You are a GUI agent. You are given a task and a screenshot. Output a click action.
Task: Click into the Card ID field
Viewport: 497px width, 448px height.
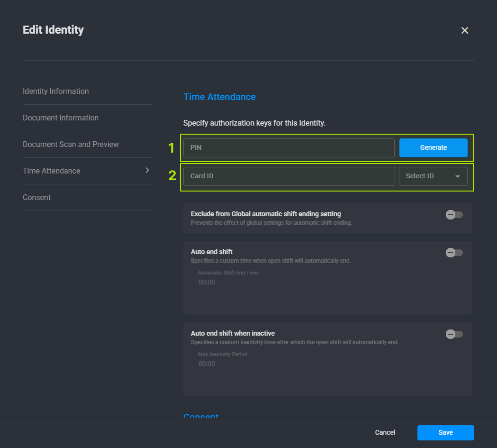click(289, 176)
